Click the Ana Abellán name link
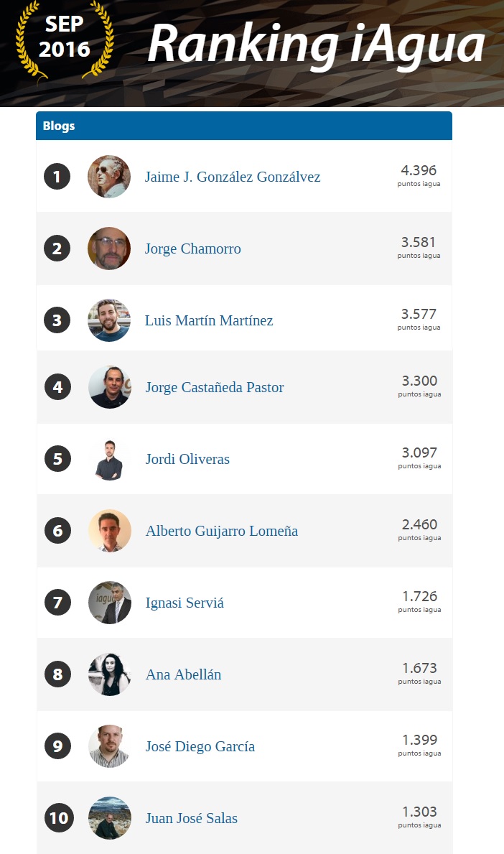This screenshot has width=504, height=854. (x=183, y=674)
